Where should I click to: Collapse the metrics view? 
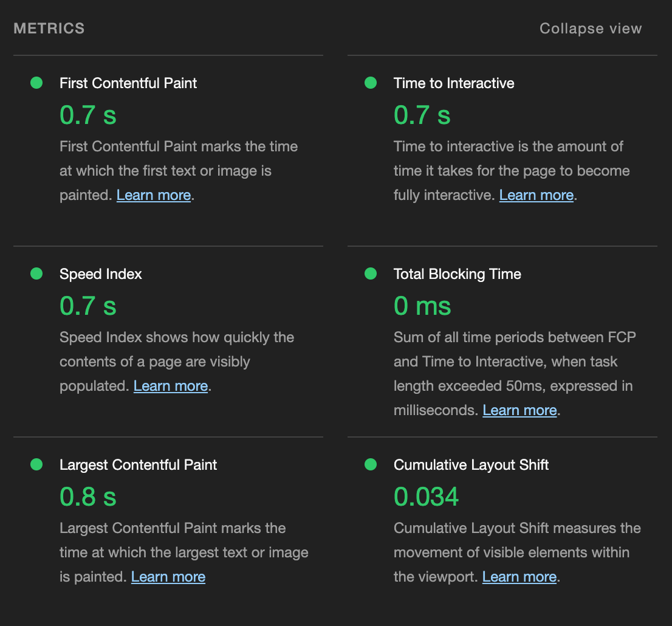coord(590,28)
